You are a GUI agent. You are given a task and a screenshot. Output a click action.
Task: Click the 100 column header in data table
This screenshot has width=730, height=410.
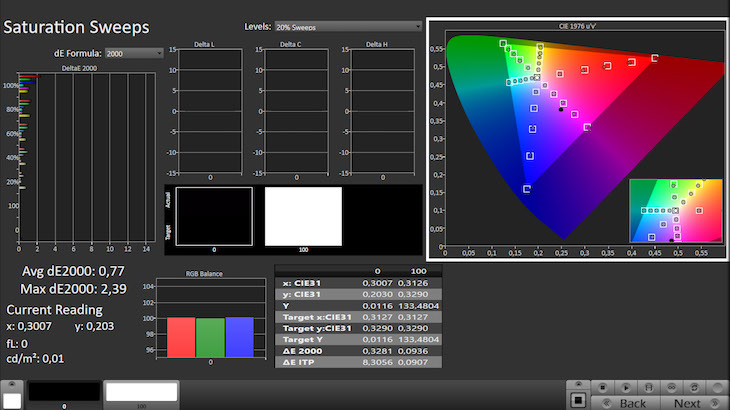pyautogui.click(x=419, y=271)
